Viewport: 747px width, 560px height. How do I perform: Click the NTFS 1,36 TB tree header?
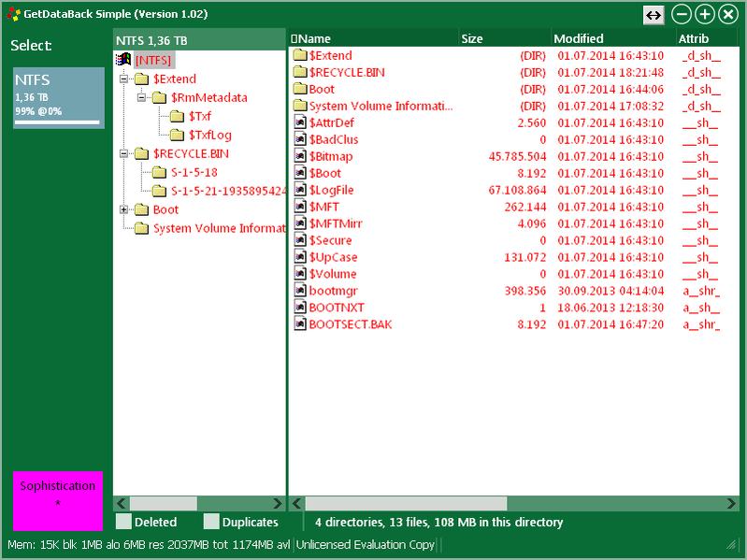pyautogui.click(x=199, y=40)
